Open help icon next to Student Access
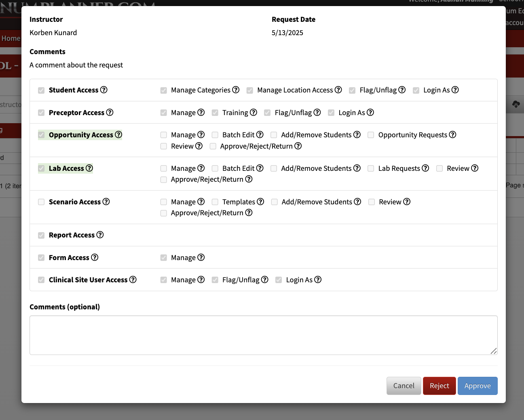The width and height of the screenshot is (524, 420). (x=104, y=90)
